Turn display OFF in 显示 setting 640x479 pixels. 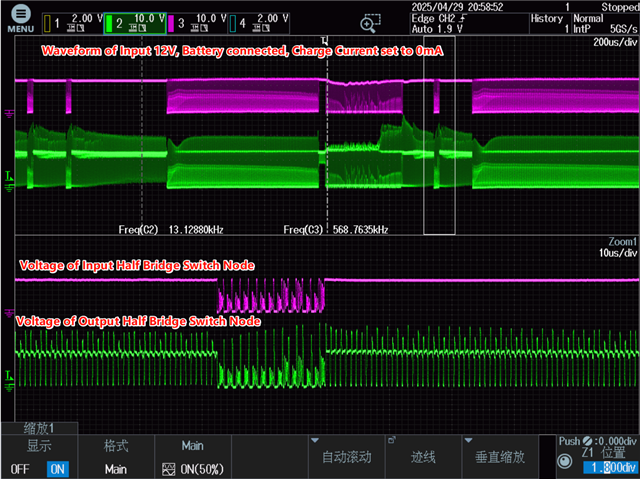(20, 468)
